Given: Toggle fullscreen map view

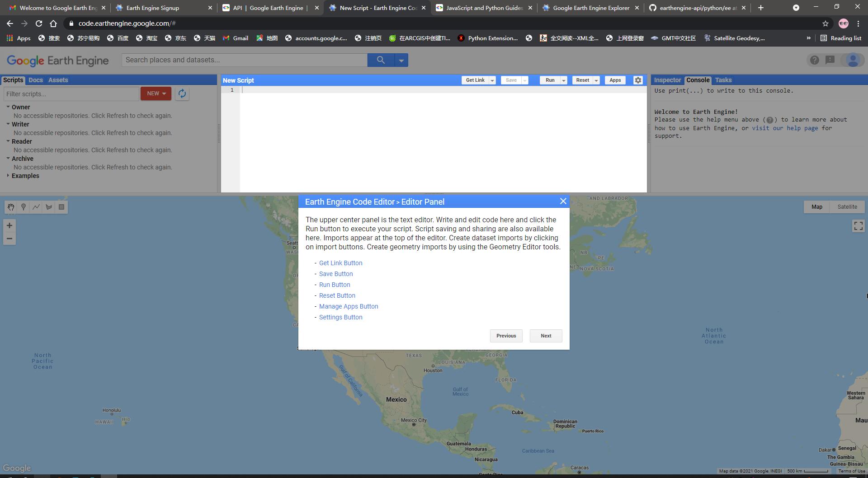Looking at the screenshot, I should [x=858, y=226].
